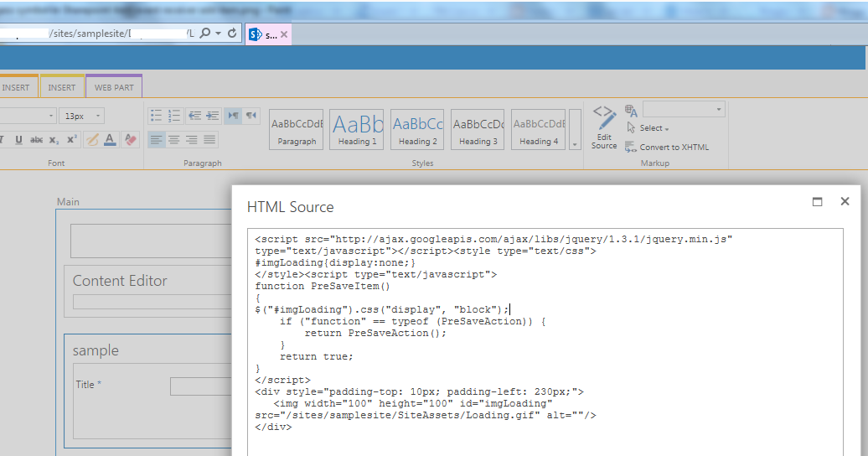
Task: Select the sample web part title
Action: pos(96,350)
